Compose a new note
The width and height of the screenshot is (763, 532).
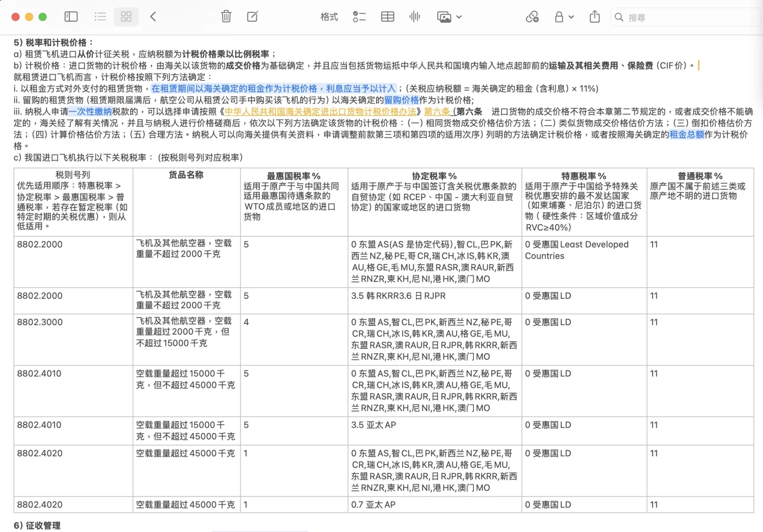(252, 16)
